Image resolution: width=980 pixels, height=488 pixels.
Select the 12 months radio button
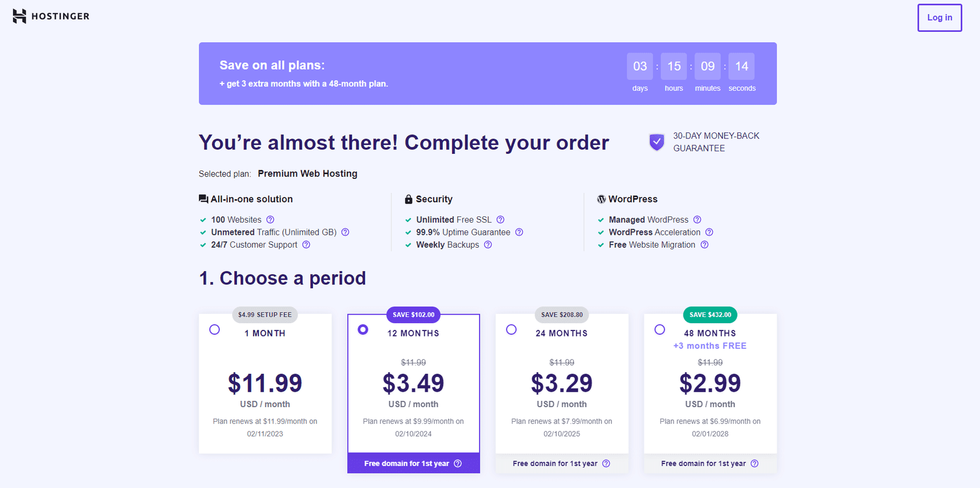363,330
